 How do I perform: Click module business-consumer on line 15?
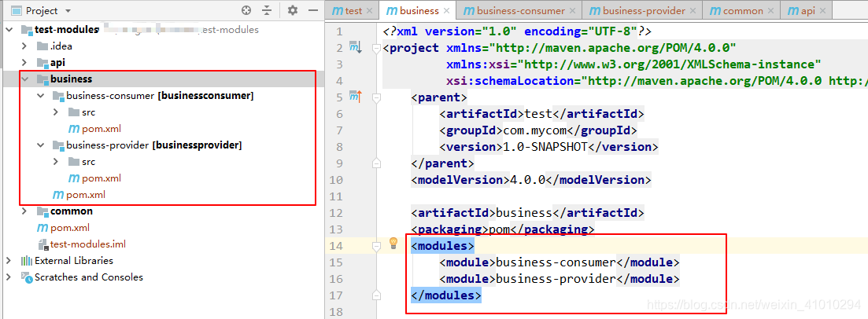pos(556,262)
